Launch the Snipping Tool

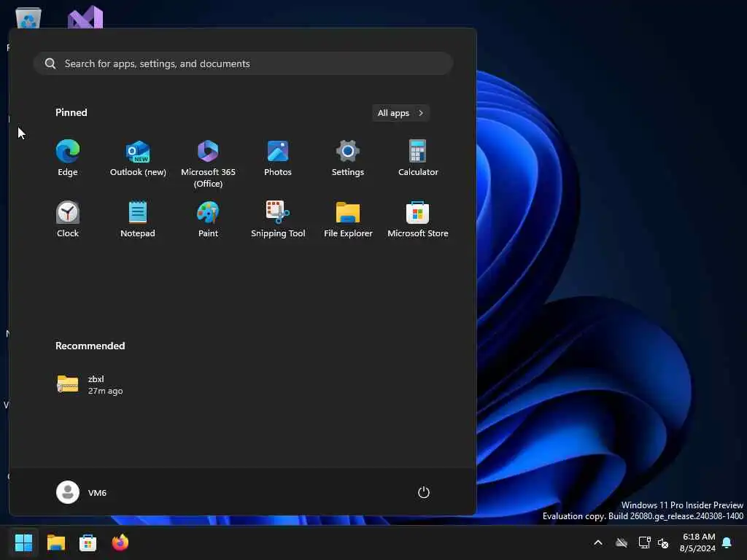pyautogui.click(x=278, y=219)
